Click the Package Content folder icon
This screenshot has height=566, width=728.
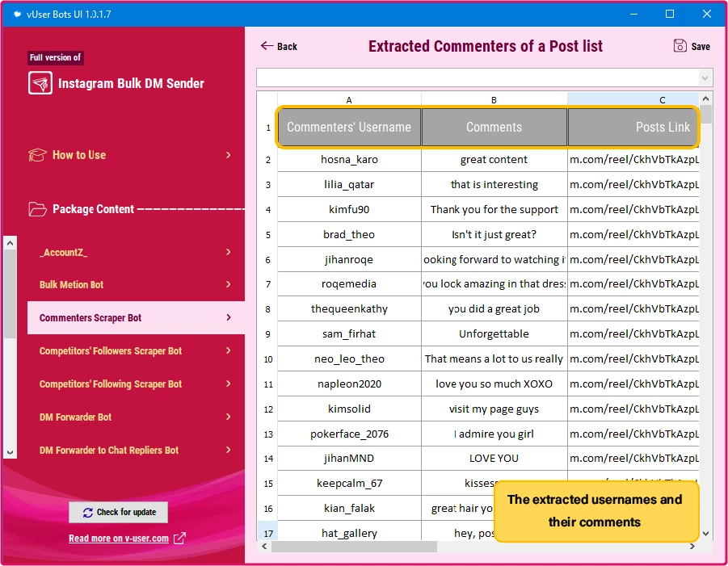point(37,209)
